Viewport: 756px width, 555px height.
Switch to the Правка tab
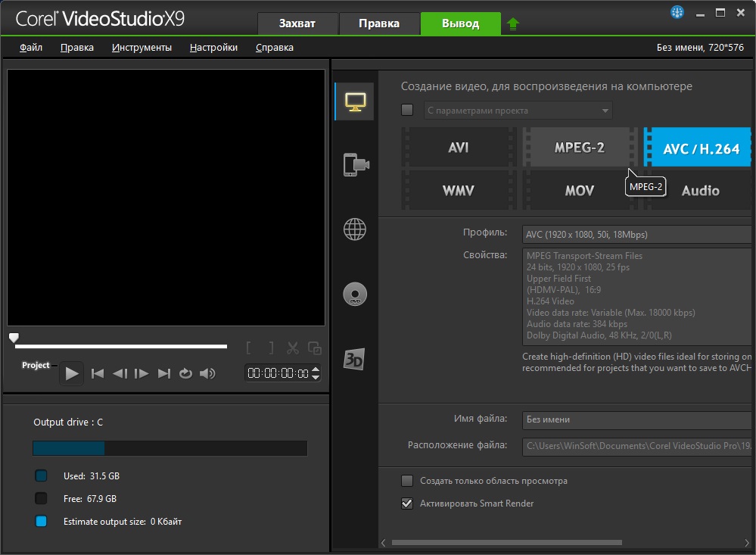pos(379,23)
